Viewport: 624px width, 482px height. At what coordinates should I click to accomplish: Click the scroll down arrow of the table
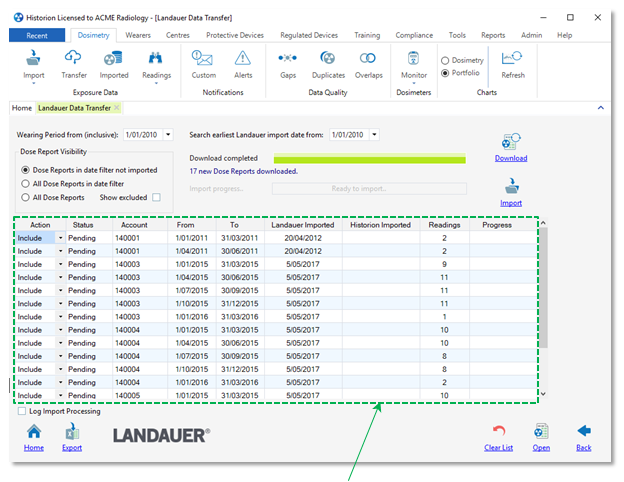pos(543,394)
